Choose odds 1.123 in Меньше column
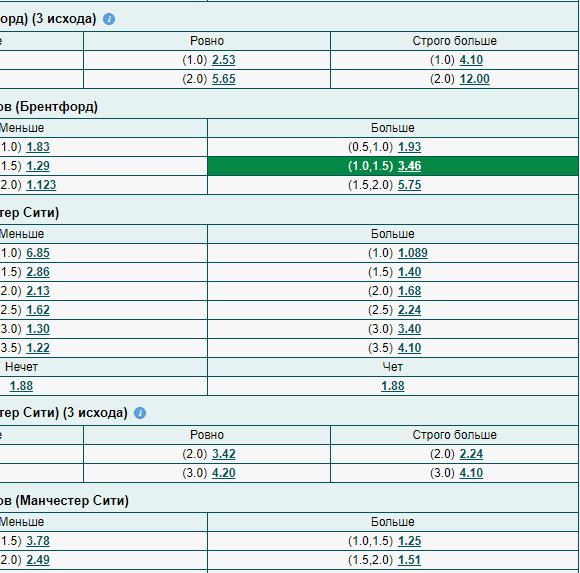The image size is (580, 573). (41, 185)
